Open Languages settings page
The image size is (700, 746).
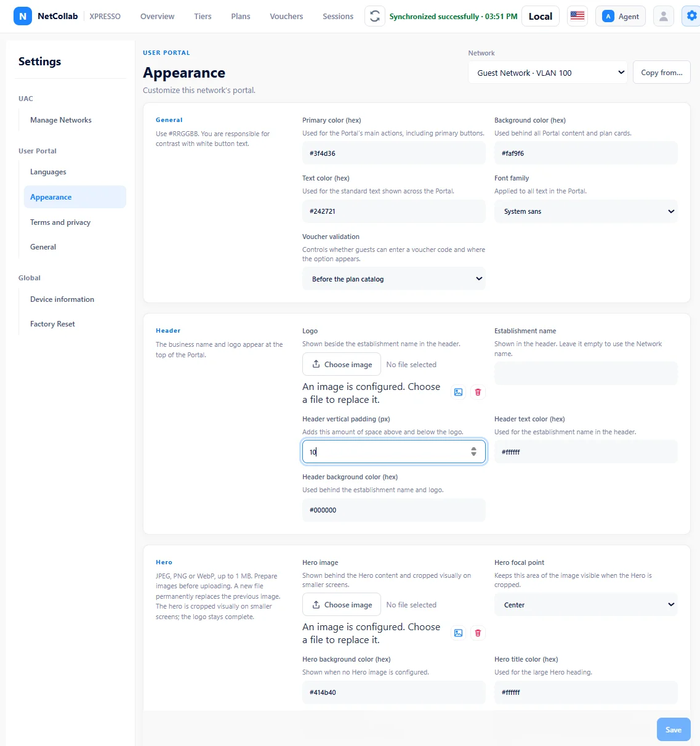[x=75, y=172]
